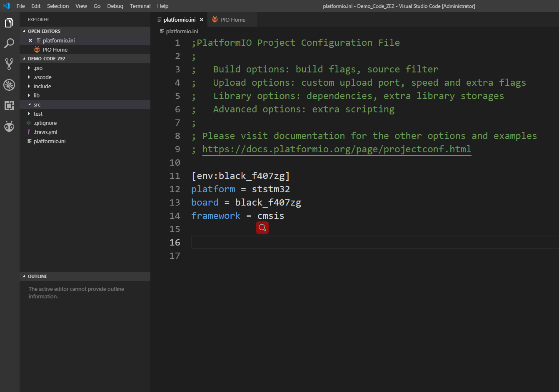
Task: Expand the include folder
Action: [x=42, y=86]
